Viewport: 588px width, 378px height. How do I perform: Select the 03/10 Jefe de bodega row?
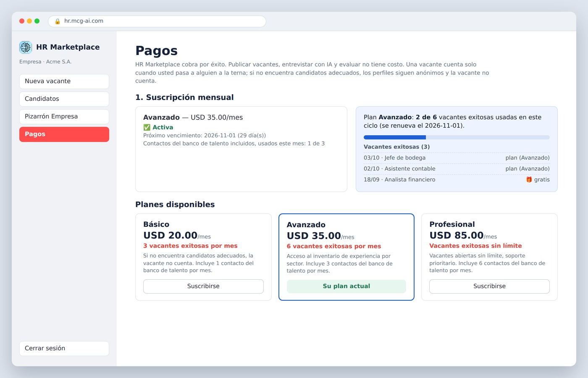point(457,158)
